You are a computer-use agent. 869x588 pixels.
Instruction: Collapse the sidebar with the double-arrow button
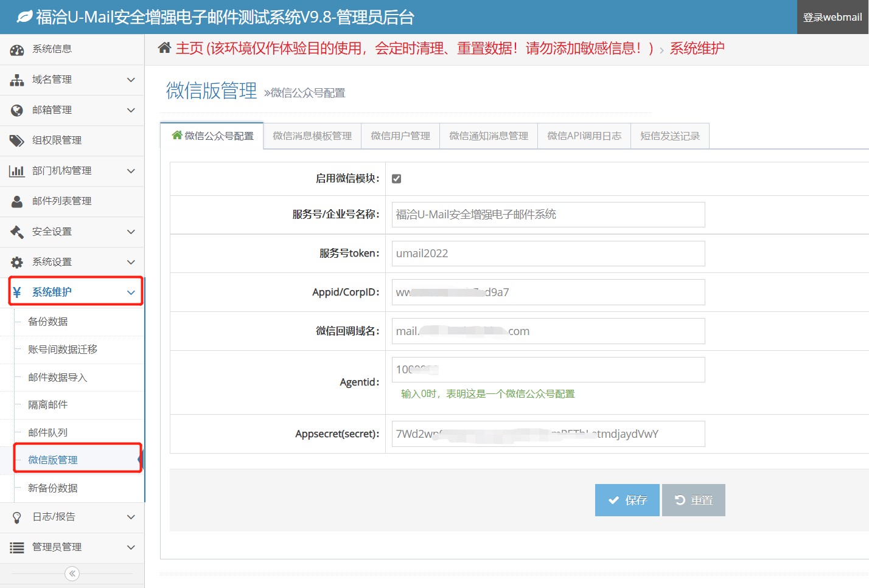[x=72, y=573]
